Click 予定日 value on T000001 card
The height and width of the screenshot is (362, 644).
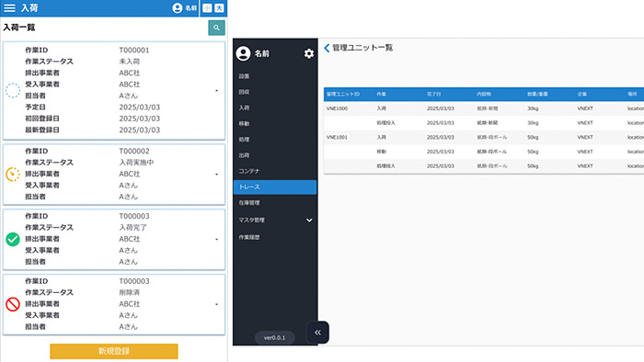(x=139, y=107)
